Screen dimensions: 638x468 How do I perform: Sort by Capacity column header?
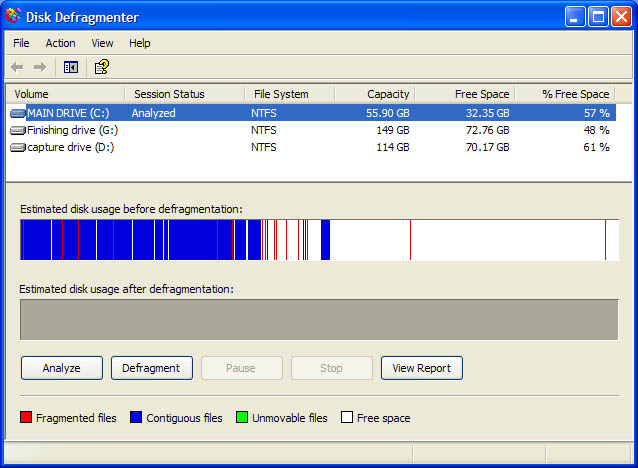coord(374,94)
